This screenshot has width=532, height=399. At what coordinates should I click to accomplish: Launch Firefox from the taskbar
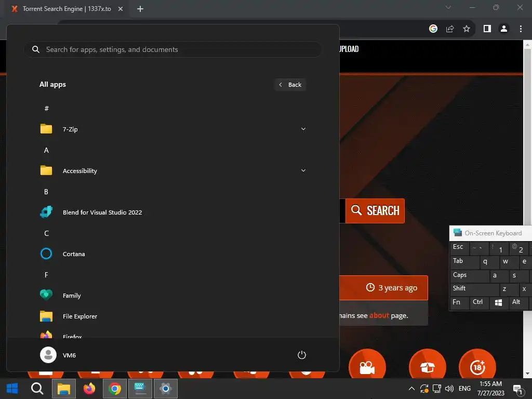pos(89,389)
